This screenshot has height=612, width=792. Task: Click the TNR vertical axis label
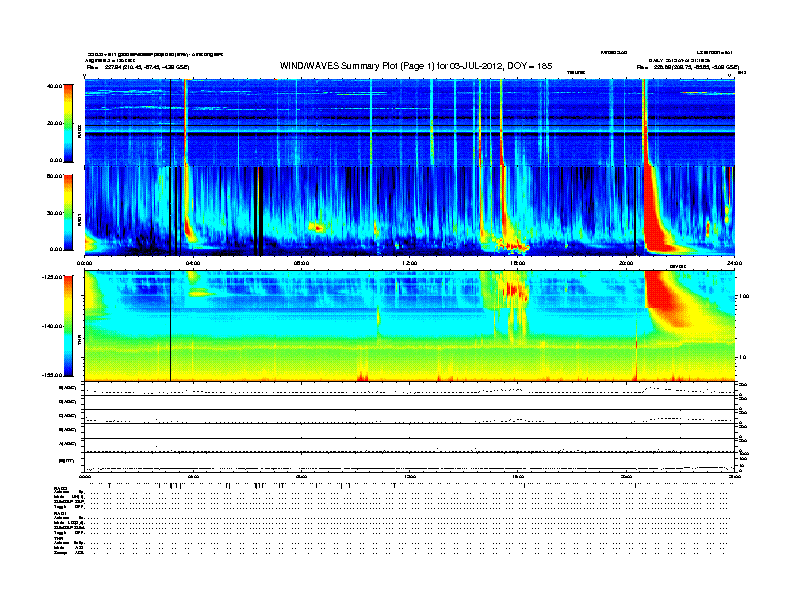(79, 342)
